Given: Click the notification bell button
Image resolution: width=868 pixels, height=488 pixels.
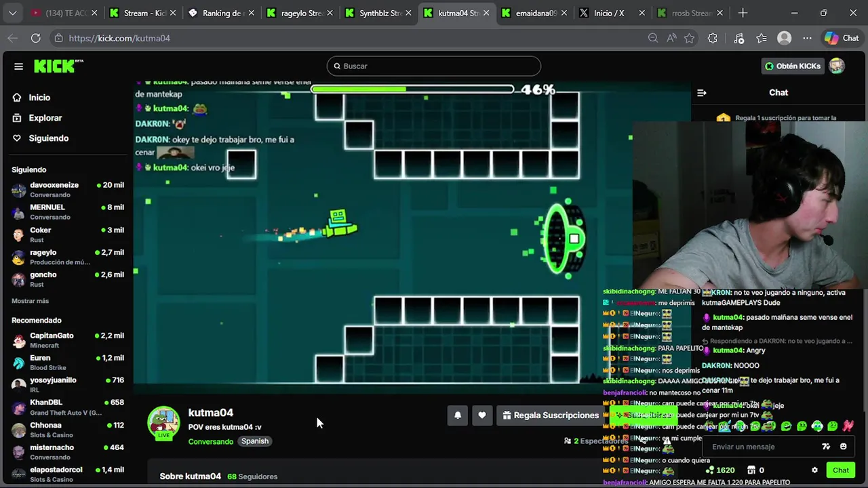Looking at the screenshot, I should 458,415.
